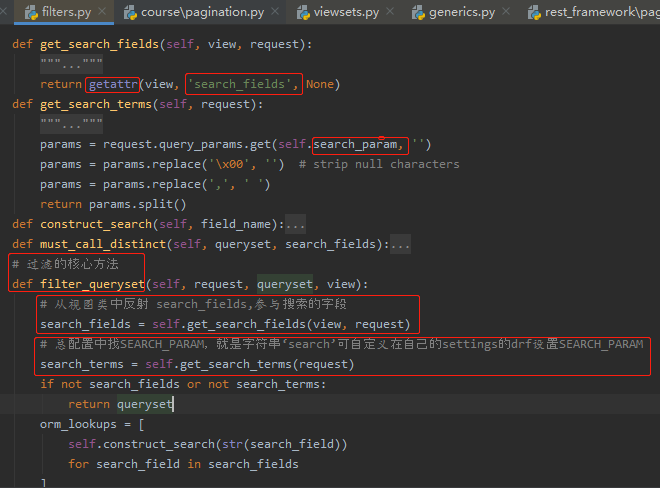Close the course\pagination.py tab
The image size is (660, 488).
click(x=275, y=11)
